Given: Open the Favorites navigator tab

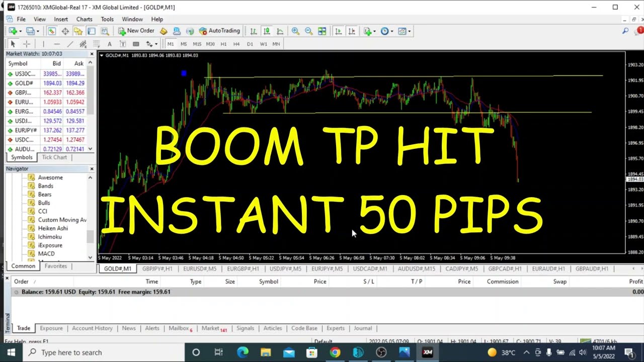Looking at the screenshot, I should pyautogui.click(x=56, y=266).
